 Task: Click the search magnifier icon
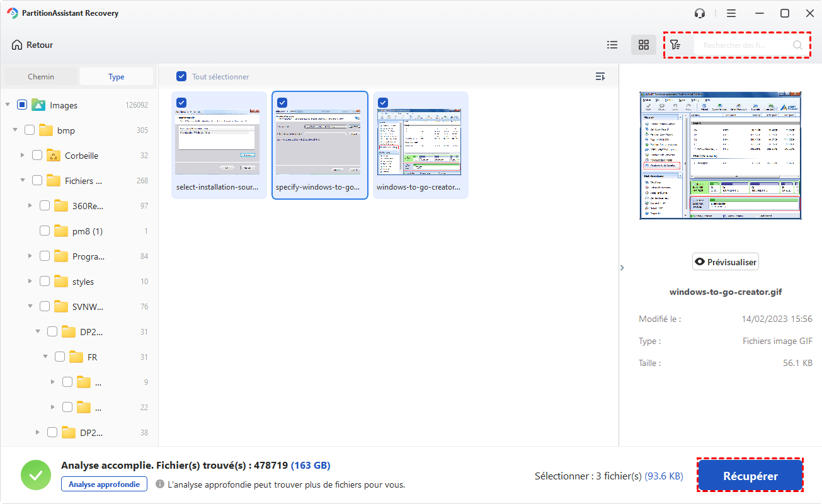pyautogui.click(x=797, y=45)
